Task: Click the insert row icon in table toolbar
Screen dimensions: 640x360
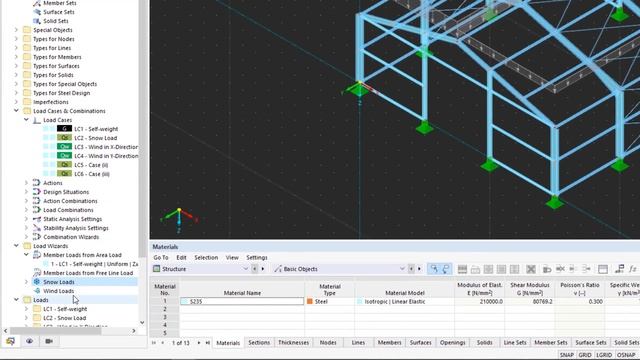Action: (462, 269)
